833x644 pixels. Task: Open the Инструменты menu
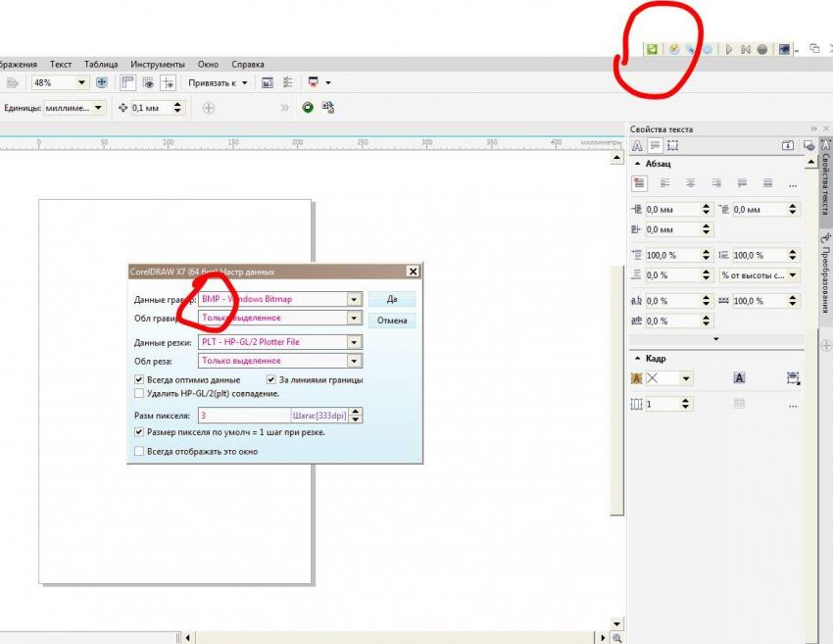tap(158, 64)
